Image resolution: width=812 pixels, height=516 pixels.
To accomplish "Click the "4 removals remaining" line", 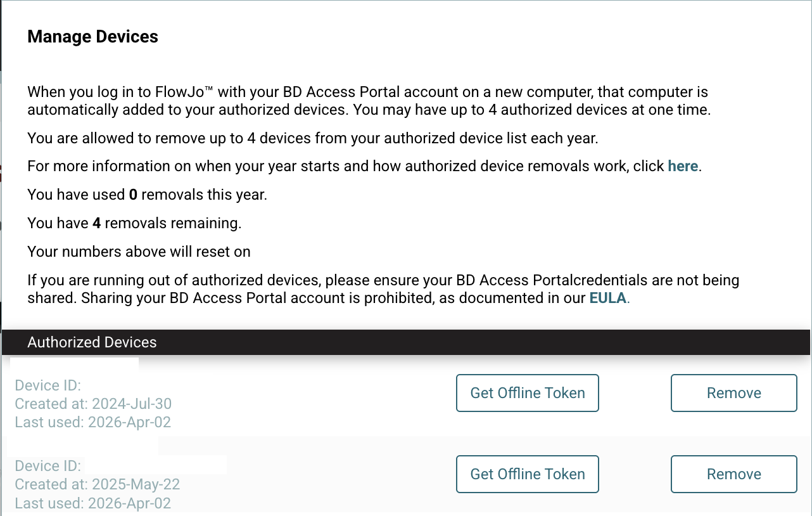I will click(134, 223).
